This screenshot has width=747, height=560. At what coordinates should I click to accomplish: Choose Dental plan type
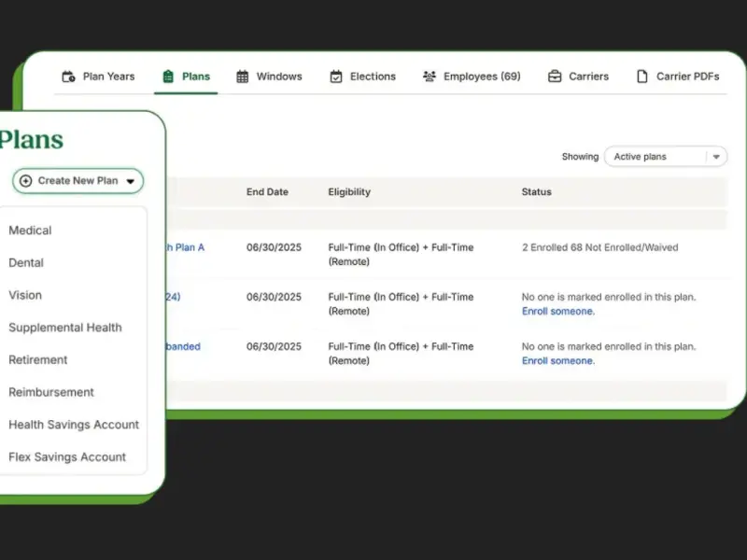26,263
